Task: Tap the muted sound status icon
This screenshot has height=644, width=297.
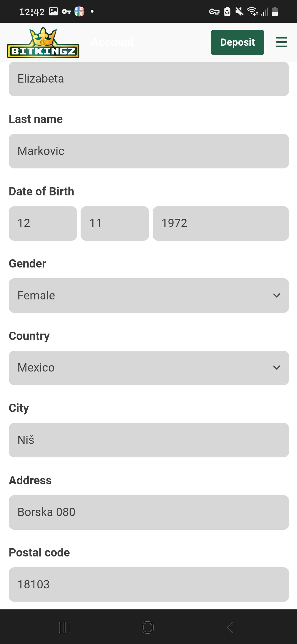Action: 240,12
